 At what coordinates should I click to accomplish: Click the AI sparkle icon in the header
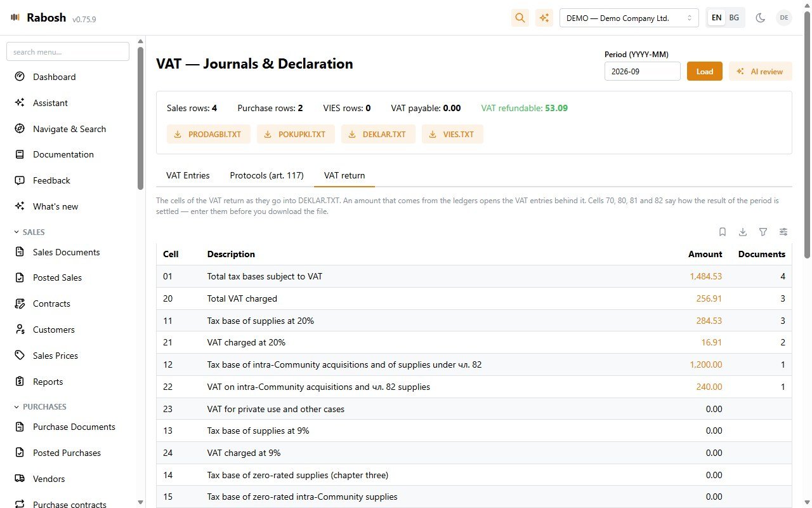point(544,18)
